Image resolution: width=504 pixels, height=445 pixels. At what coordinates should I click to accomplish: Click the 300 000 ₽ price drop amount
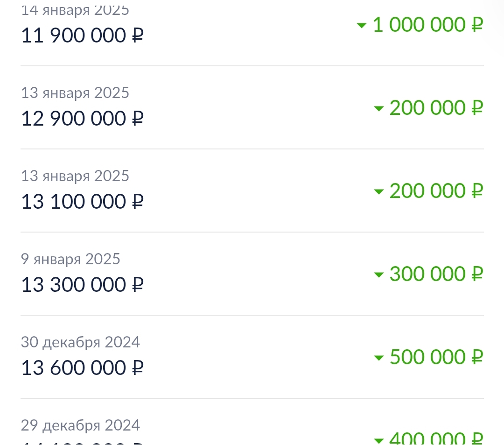tap(436, 274)
